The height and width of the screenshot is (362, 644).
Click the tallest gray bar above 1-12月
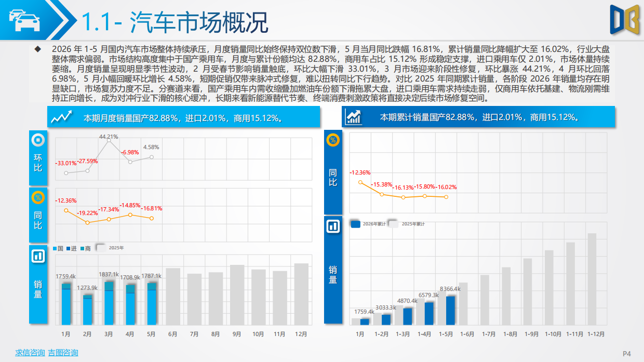pyautogui.click(x=592, y=279)
